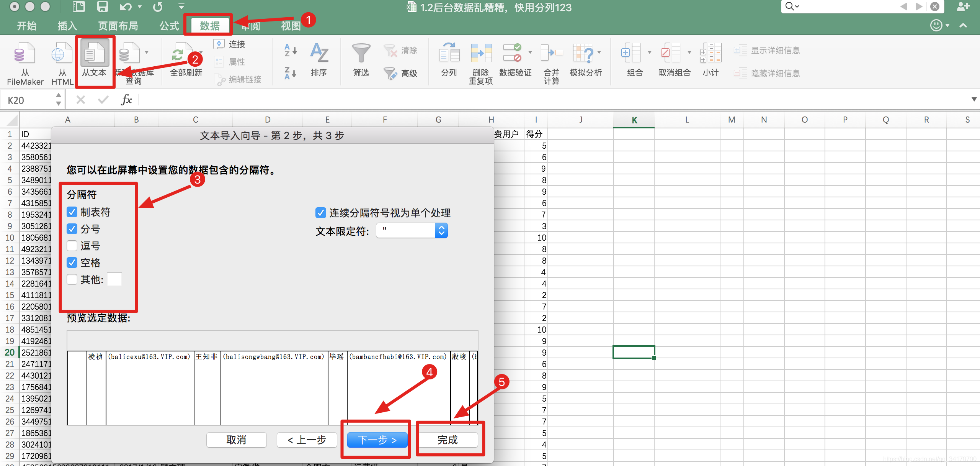Screen dimensions: 980x466
Task: Check the 逗号 comma checkbox
Action: click(72, 246)
